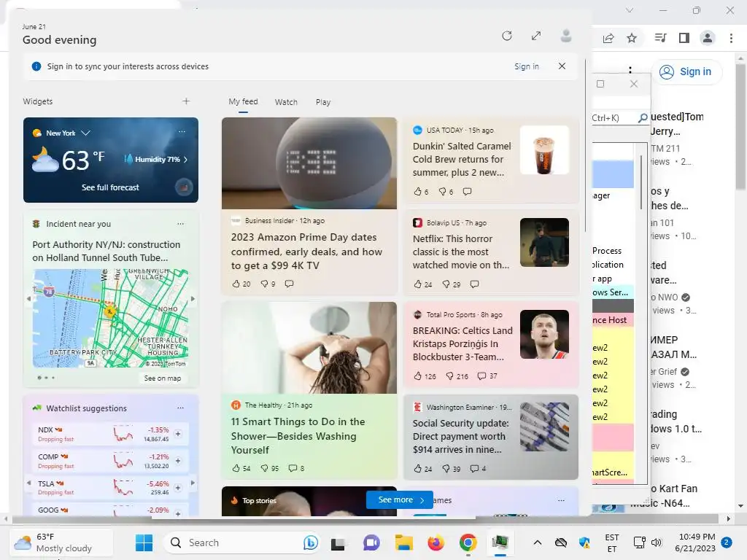The image size is (747, 560).
Task: Open Chrome three-dot menu
Action: coord(731,38)
